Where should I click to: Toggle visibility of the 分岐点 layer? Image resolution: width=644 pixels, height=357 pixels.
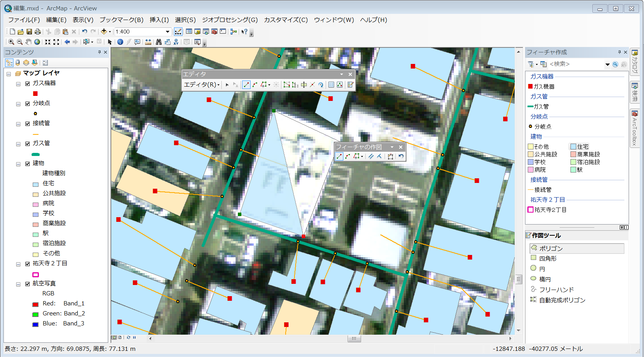pyautogui.click(x=27, y=104)
